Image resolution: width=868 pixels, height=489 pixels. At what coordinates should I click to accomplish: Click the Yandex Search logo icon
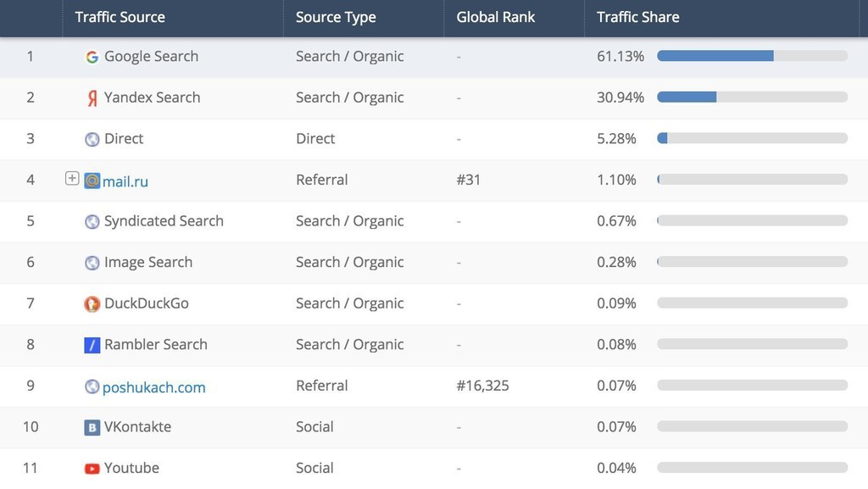click(92, 98)
